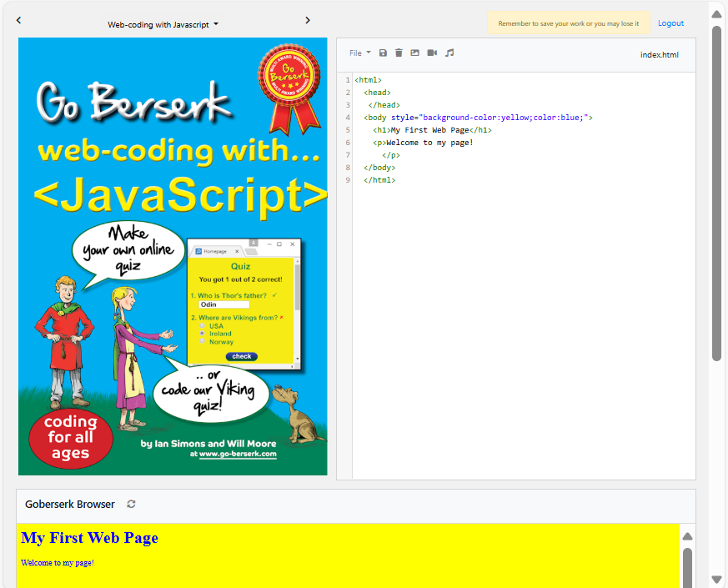Delete the file with the trash icon
Screen dimensions: 728x588
click(x=399, y=53)
